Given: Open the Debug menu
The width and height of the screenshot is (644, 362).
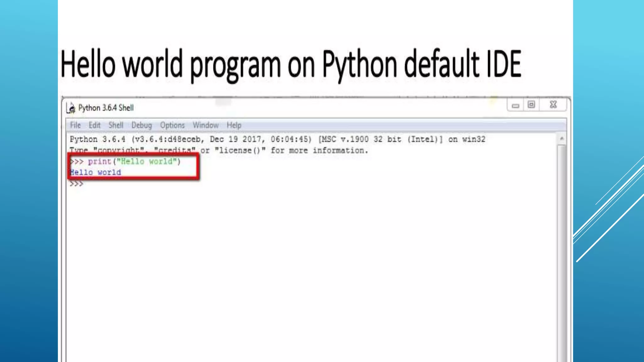Looking at the screenshot, I should click(x=142, y=125).
